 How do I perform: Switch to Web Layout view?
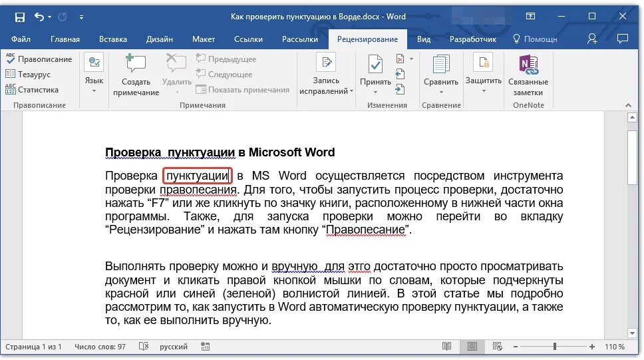pos(498,347)
